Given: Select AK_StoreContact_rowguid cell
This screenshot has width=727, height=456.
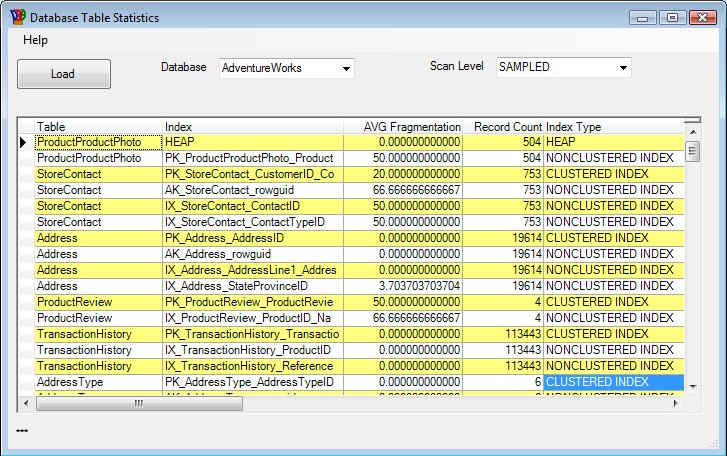Looking at the screenshot, I should pos(253,190).
